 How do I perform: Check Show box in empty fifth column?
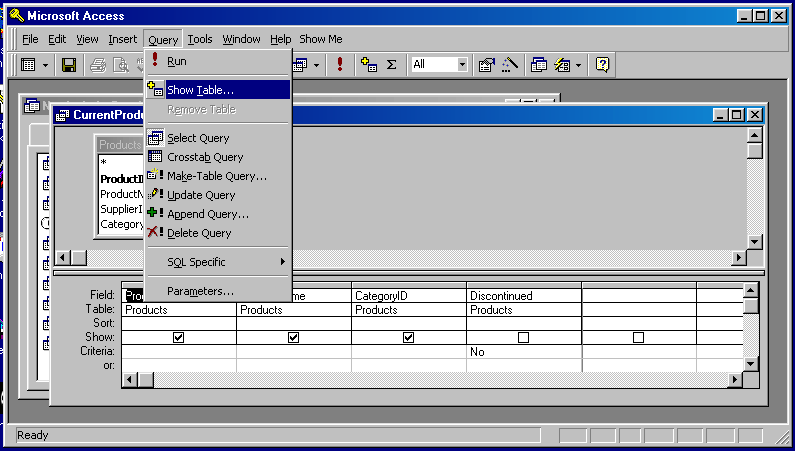pos(638,337)
